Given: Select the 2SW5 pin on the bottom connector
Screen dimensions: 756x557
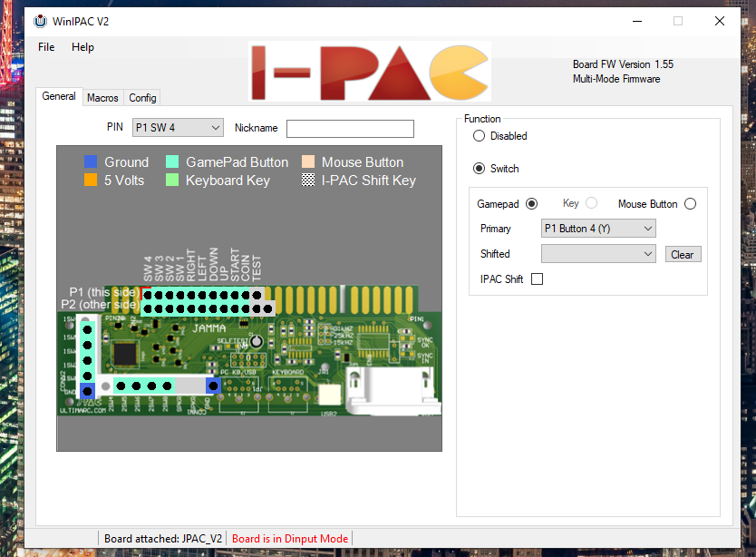Looking at the screenshot, I should (121, 386).
